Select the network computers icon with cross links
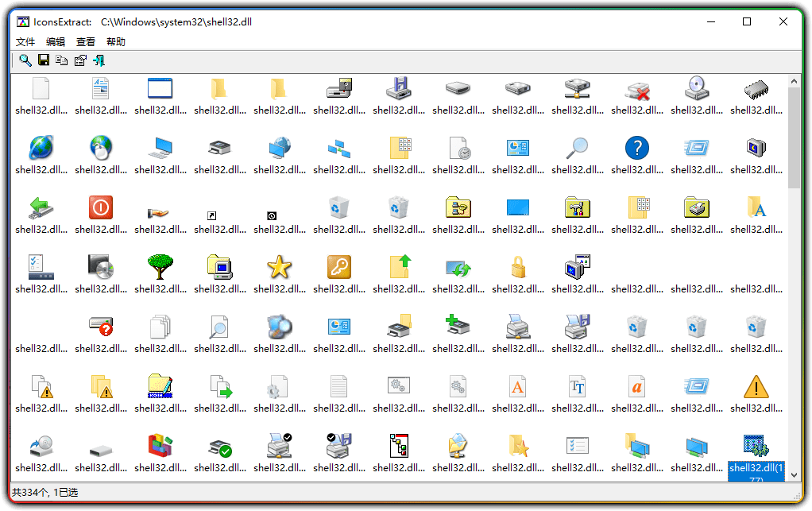 click(339, 149)
